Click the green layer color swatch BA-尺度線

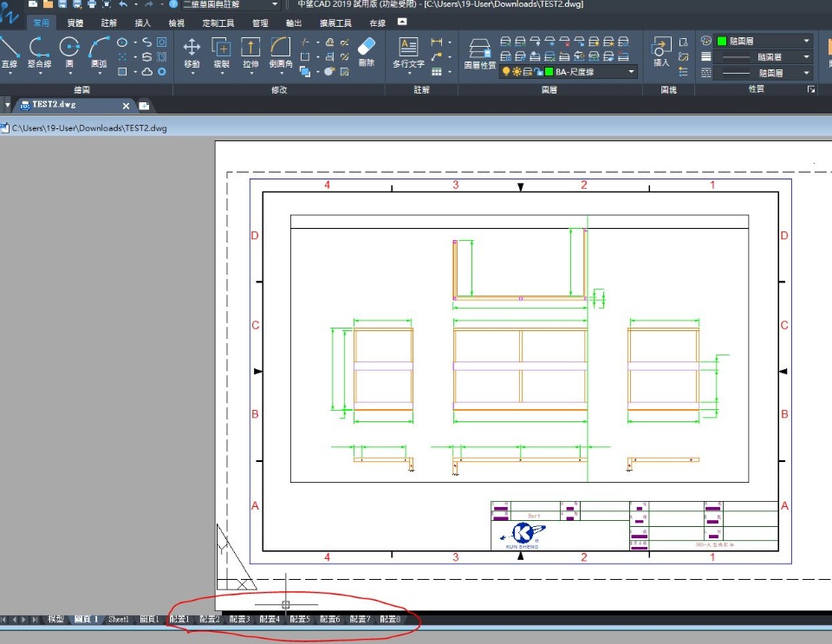(x=549, y=71)
